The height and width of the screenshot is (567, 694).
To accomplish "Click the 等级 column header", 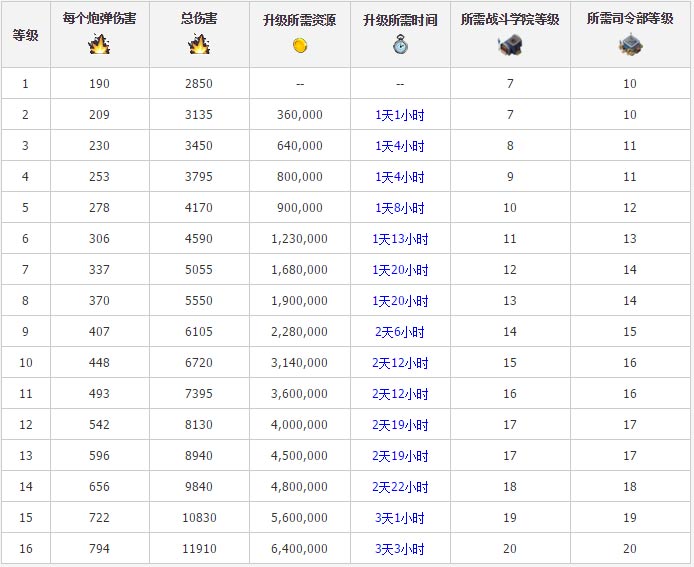I will pos(25,34).
